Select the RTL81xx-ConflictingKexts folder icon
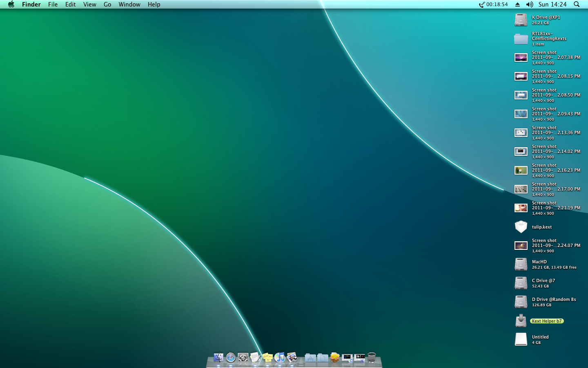Screen dimensions: 588x368 coord(521,38)
